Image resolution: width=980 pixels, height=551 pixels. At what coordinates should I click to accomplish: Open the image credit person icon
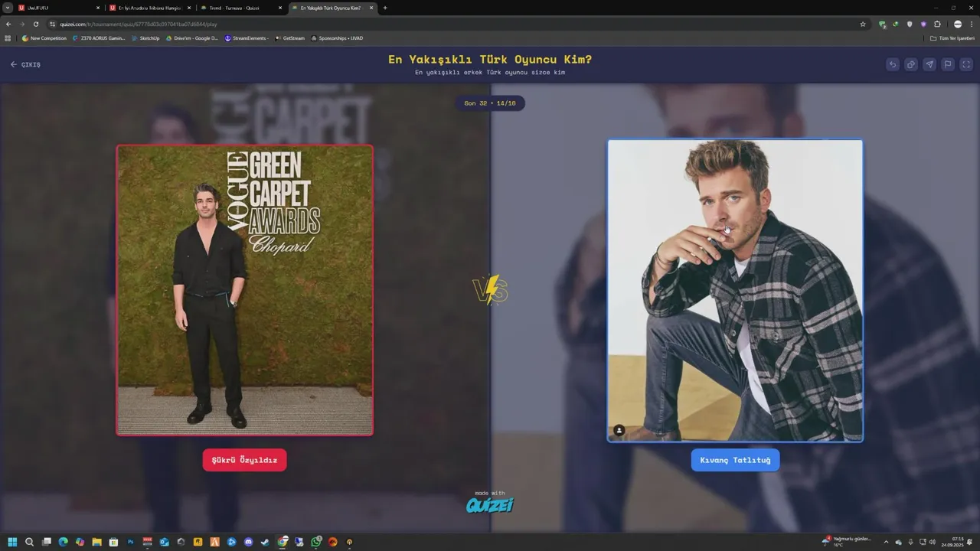(x=619, y=430)
